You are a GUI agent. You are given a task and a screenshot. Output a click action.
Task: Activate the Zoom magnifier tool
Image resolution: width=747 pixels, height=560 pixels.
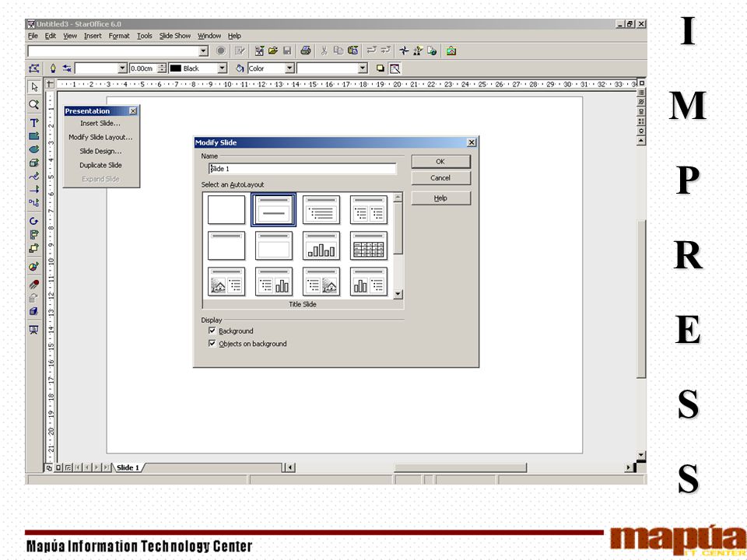pos(33,104)
